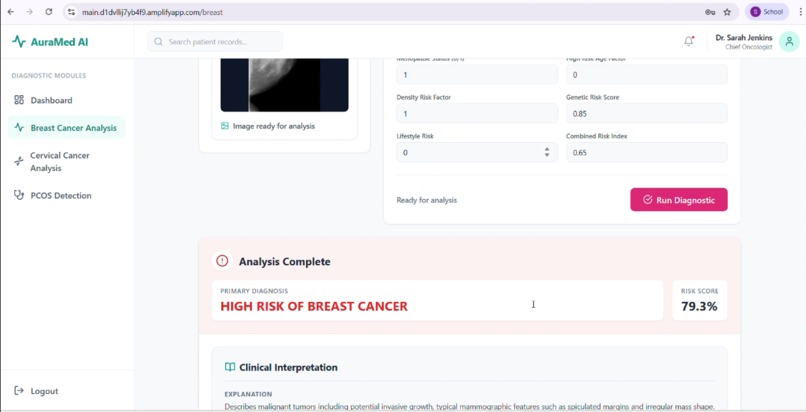Viewport: 806px width, 412px height.
Task: Click the Logout door icon
Action: click(19, 391)
